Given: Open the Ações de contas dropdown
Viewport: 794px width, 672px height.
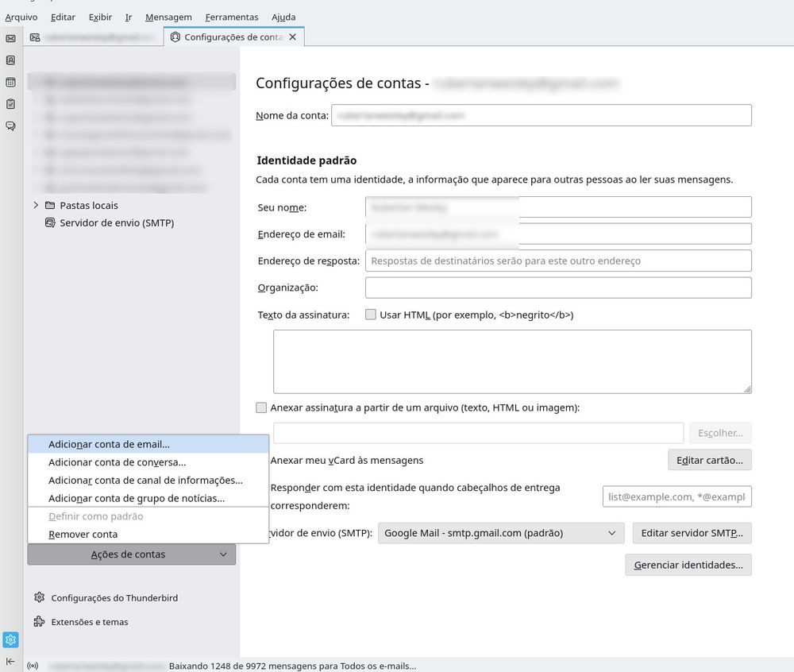Looking at the screenshot, I should (x=132, y=554).
